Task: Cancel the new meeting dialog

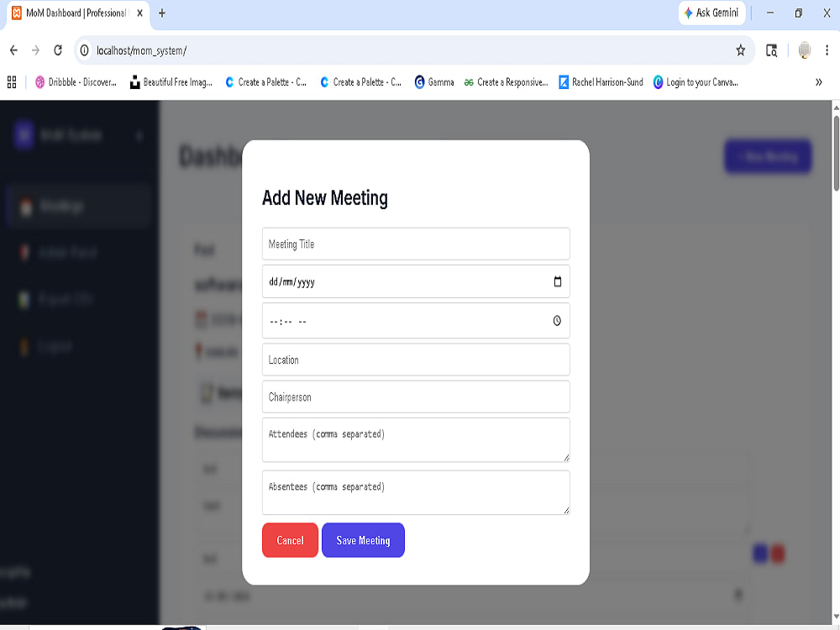Action: 290,540
